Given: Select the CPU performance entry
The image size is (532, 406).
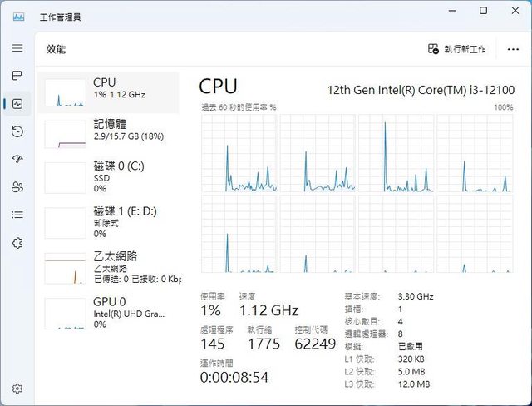Looking at the screenshot, I should [x=108, y=92].
